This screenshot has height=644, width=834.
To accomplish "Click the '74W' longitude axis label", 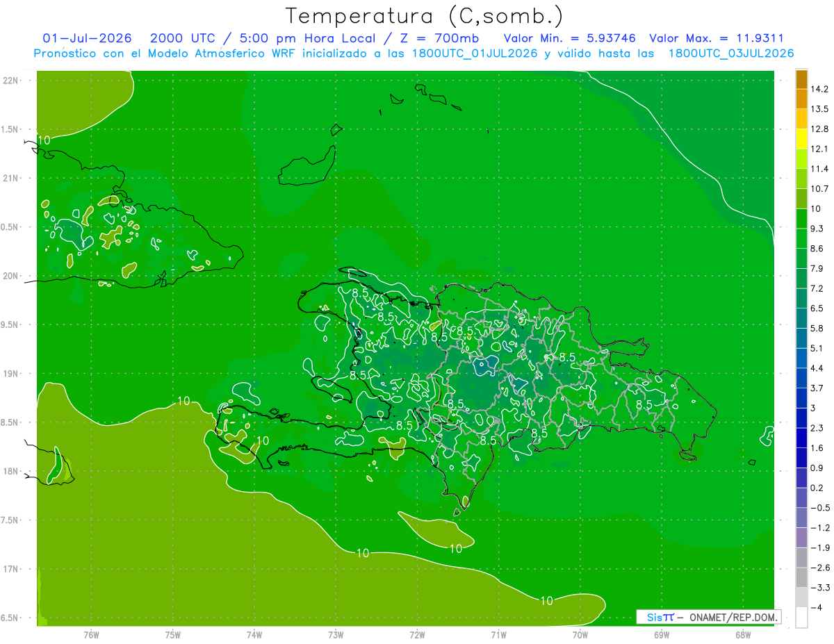I will coord(254,634).
